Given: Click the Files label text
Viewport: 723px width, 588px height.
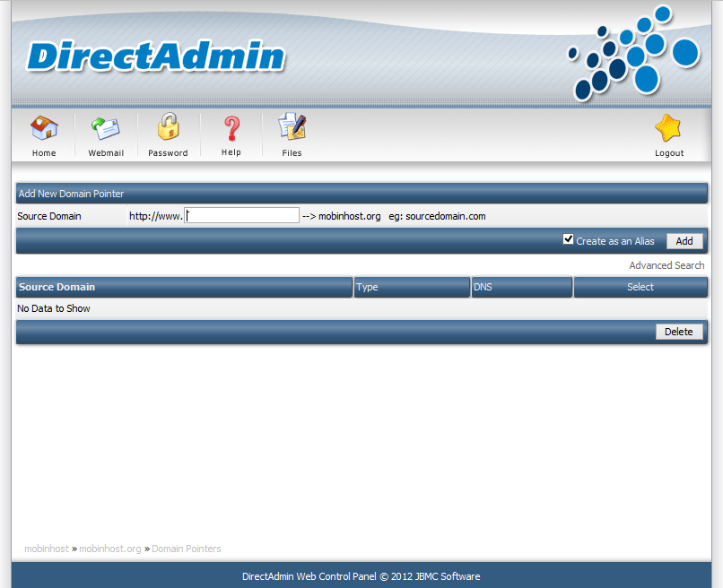Looking at the screenshot, I should pyautogui.click(x=292, y=153).
